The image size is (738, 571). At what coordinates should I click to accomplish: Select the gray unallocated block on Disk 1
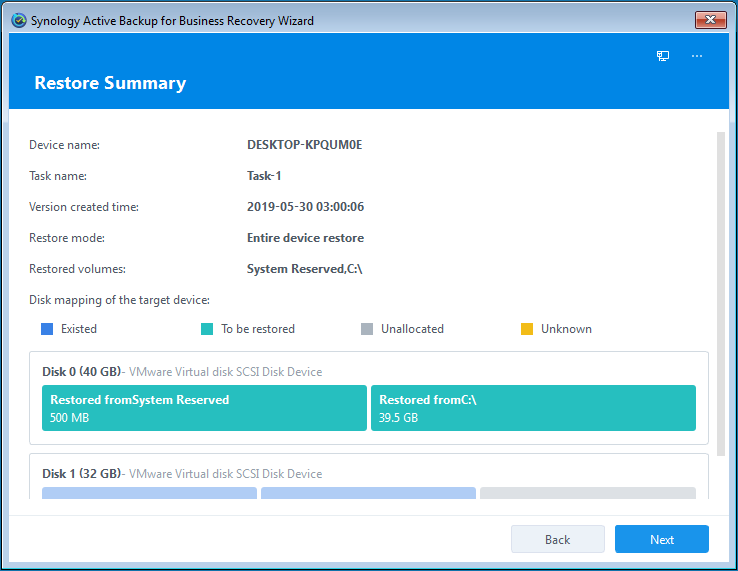click(587, 493)
